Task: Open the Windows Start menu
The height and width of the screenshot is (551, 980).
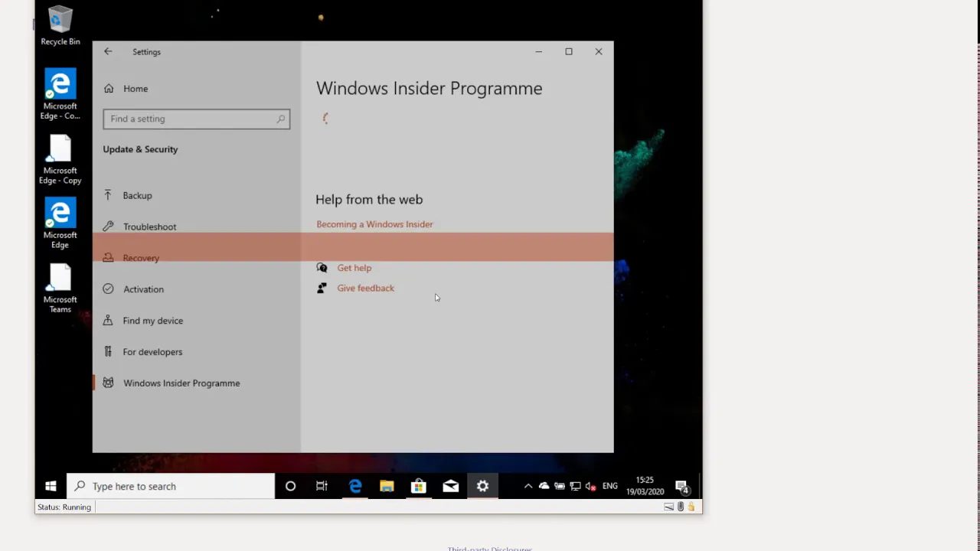Action: (51, 486)
